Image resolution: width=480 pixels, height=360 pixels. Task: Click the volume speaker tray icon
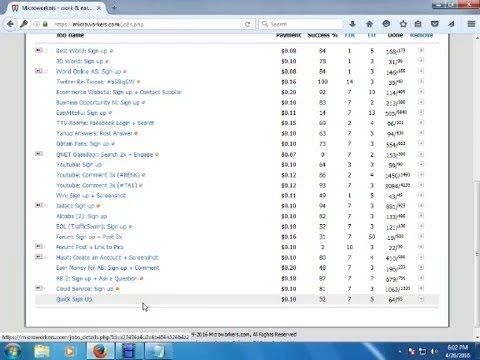coord(435,351)
